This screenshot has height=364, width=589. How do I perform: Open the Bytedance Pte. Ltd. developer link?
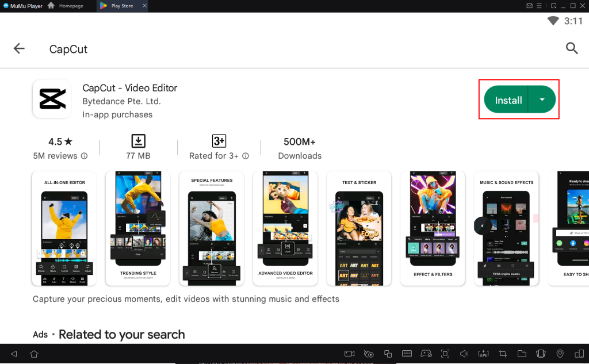coord(121,101)
